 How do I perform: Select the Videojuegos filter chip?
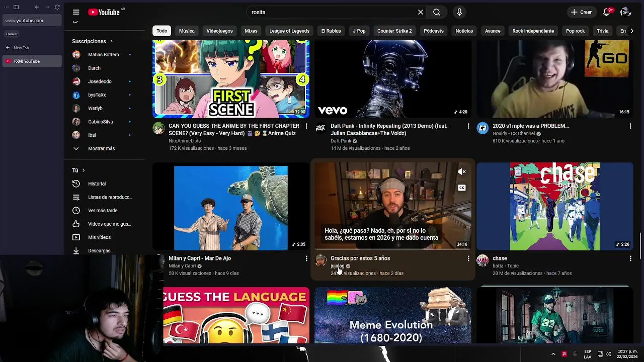click(x=219, y=31)
